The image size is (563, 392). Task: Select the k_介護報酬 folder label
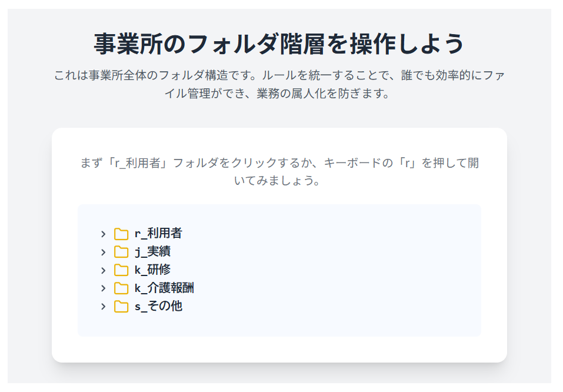click(x=164, y=288)
